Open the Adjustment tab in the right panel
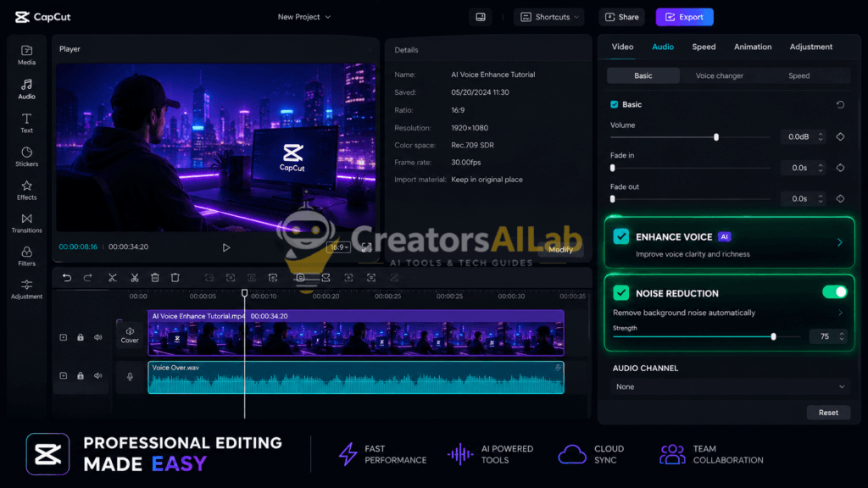Screen dimensions: 868x488 tap(810, 47)
